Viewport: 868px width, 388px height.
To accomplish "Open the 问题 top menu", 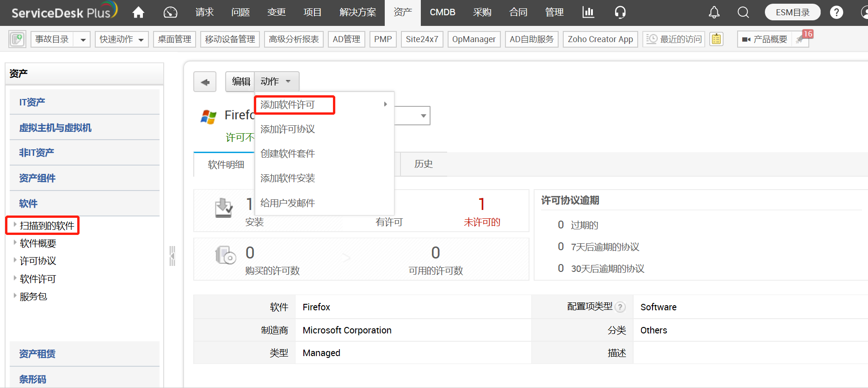I will tap(240, 12).
